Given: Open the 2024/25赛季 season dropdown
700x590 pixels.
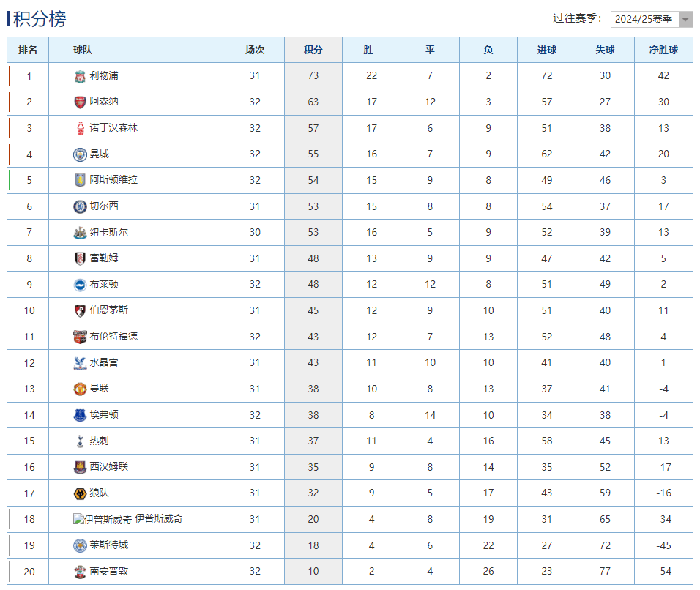Looking at the screenshot, I should click(651, 20).
